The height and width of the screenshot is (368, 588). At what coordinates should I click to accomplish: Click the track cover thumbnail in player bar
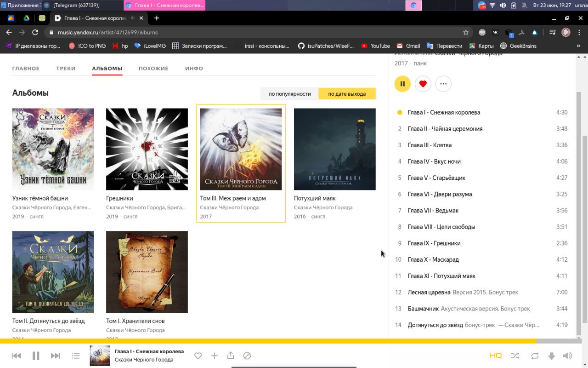(x=100, y=356)
